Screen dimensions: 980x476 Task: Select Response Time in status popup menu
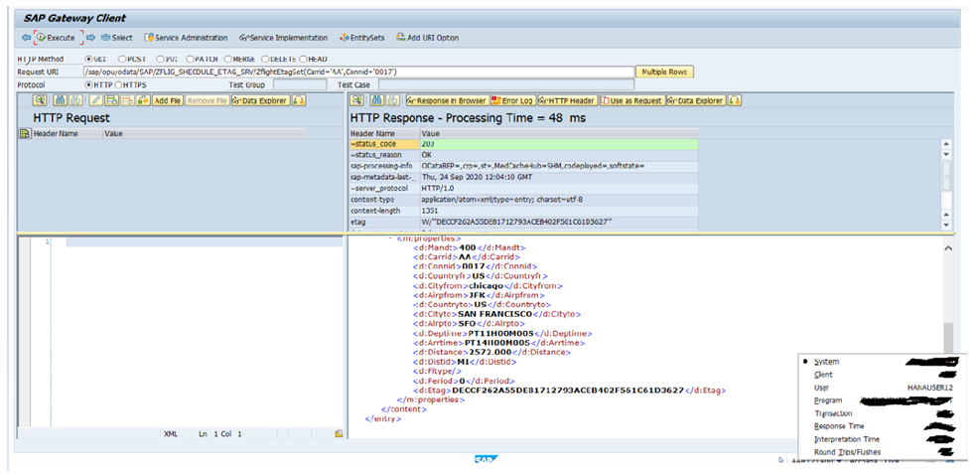pyautogui.click(x=839, y=426)
